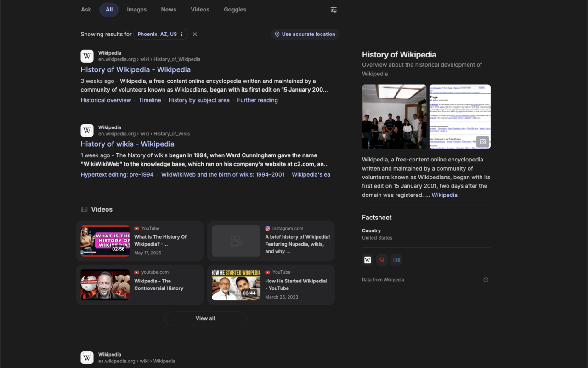Click the May 17, 2025 video date
Screen dimensions: 588x368
coord(147,253)
